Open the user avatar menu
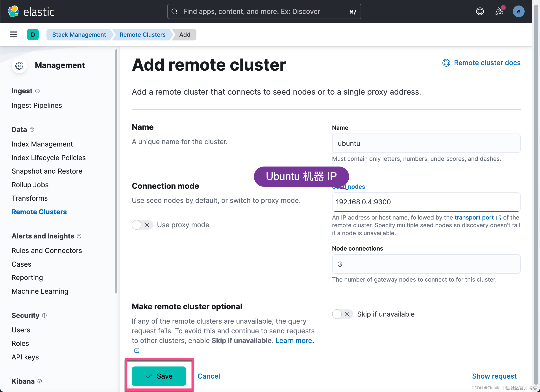This screenshot has height=392, width=540. [518, 11]
